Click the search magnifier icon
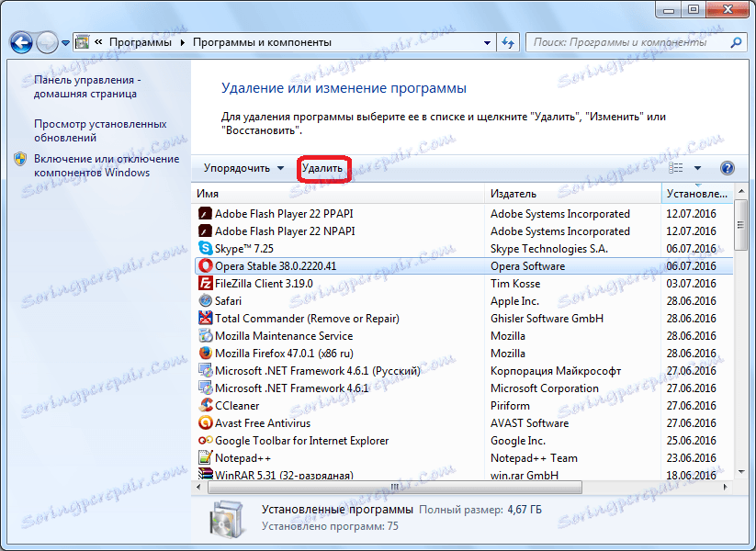Viewport: 756px width, 551px height. [736, 42]
